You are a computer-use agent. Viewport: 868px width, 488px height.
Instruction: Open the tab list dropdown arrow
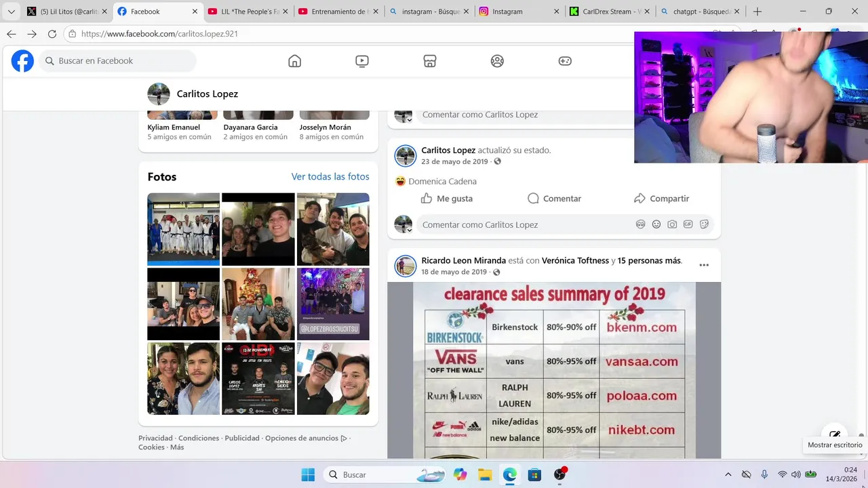pos(11,12)
